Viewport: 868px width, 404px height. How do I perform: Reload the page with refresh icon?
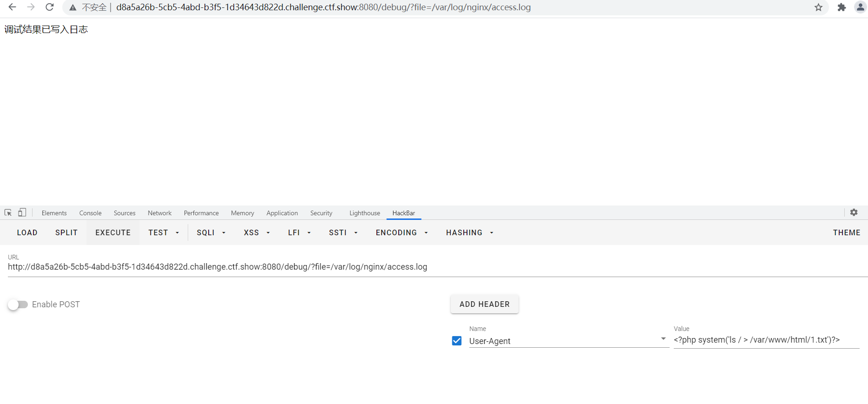click(50, 7)
